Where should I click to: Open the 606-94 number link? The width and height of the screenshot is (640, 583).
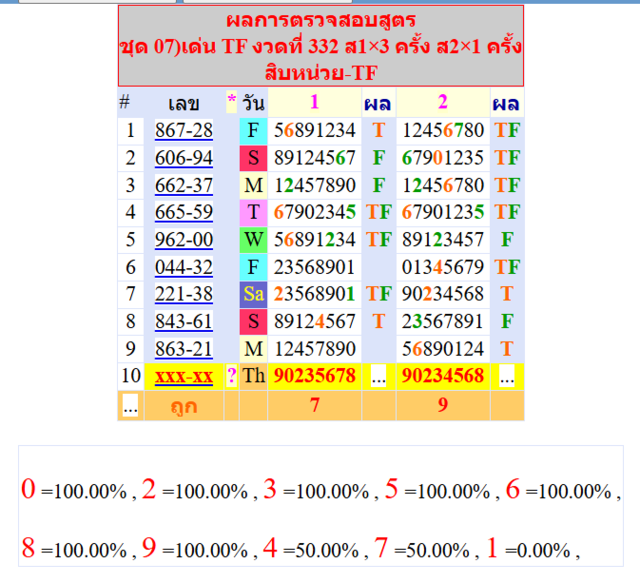184,158
